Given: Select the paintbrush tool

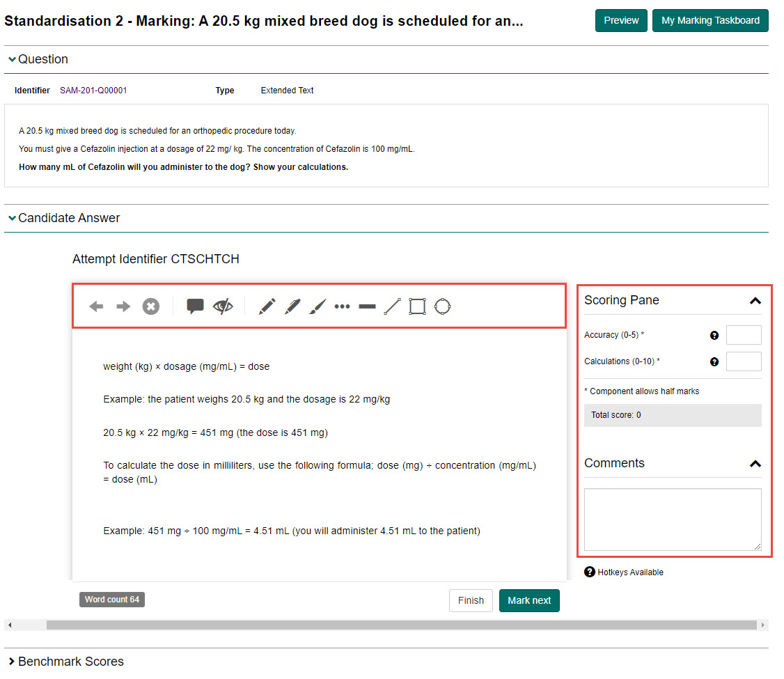Looking at the screenshot, I should coord(317,306).
